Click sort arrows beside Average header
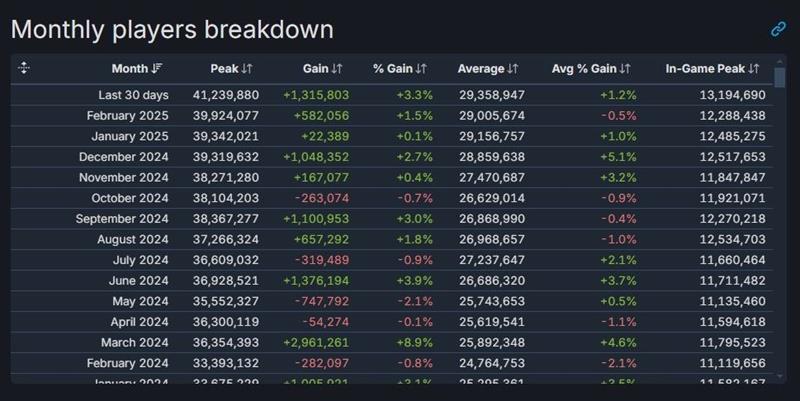Viewport: 800px width, 401px height. 513,69
